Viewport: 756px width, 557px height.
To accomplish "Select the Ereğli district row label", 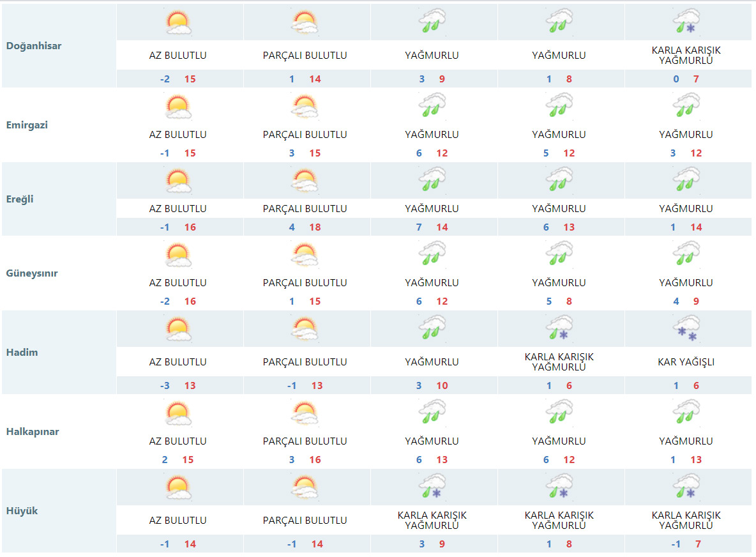I will 20,199.
